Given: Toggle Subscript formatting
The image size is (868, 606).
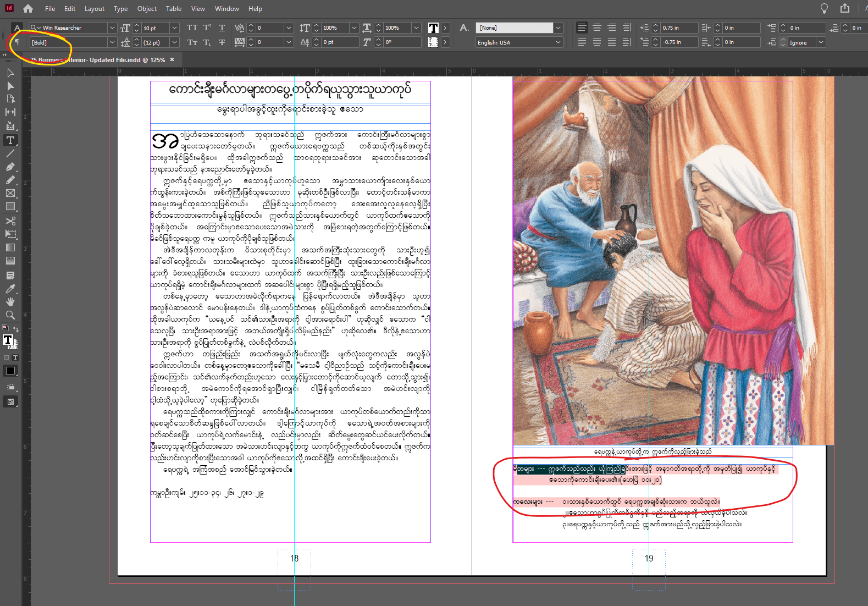Looking at the screenshot, I should [207, 42].
